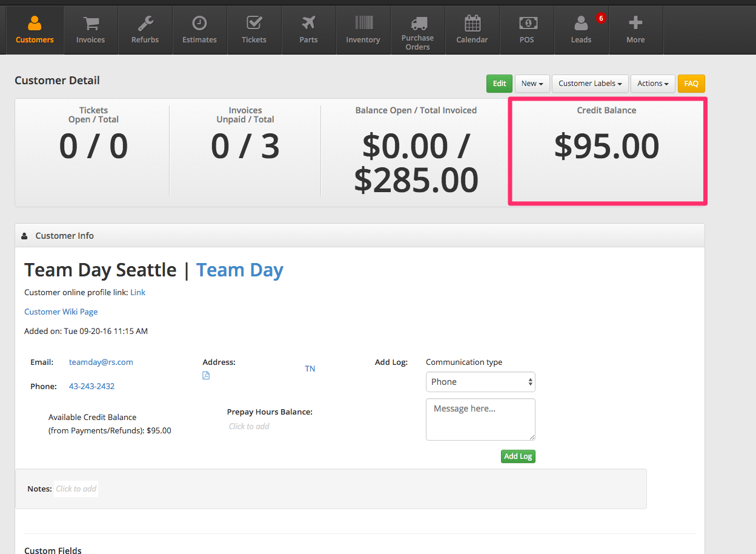Open the Invoices cart icon

(91, 24)
